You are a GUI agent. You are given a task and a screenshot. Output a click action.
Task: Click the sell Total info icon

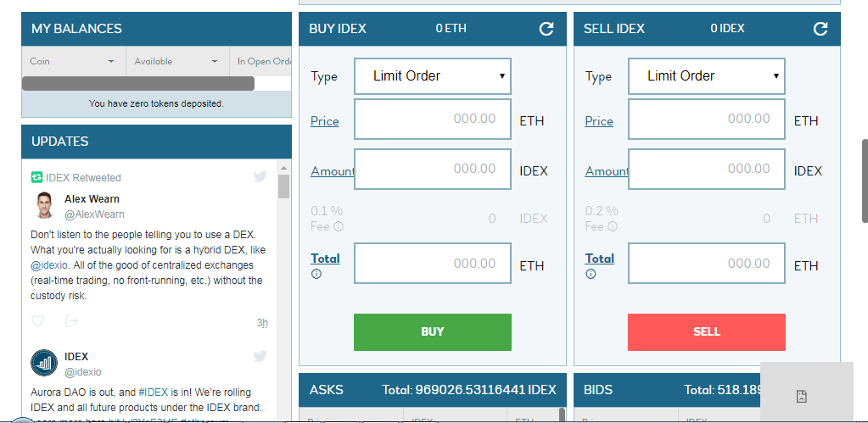591,274
